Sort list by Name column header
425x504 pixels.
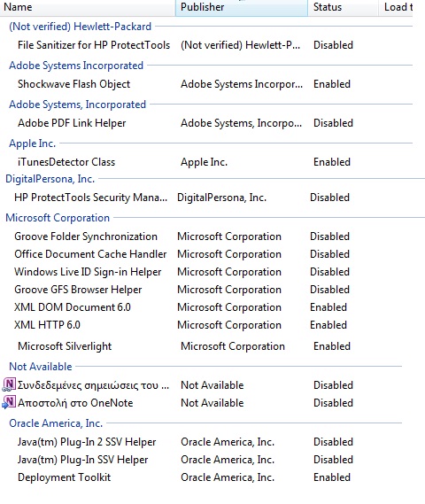88,7
